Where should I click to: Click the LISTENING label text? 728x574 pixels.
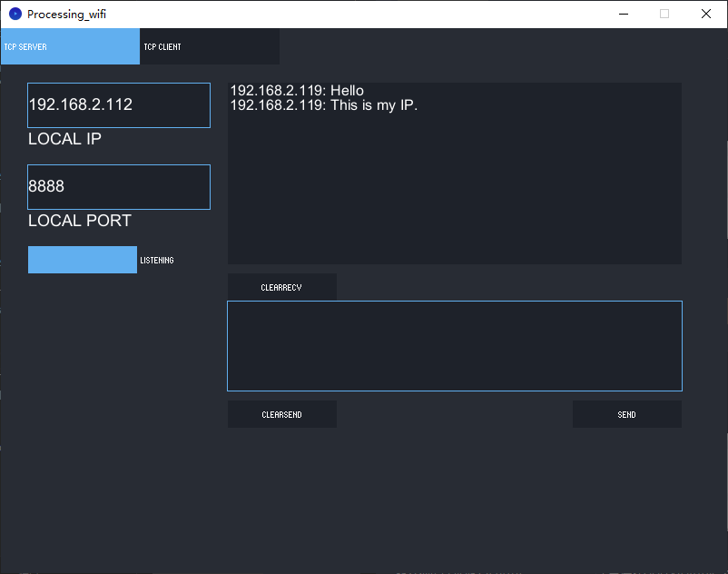click(157, 260)
